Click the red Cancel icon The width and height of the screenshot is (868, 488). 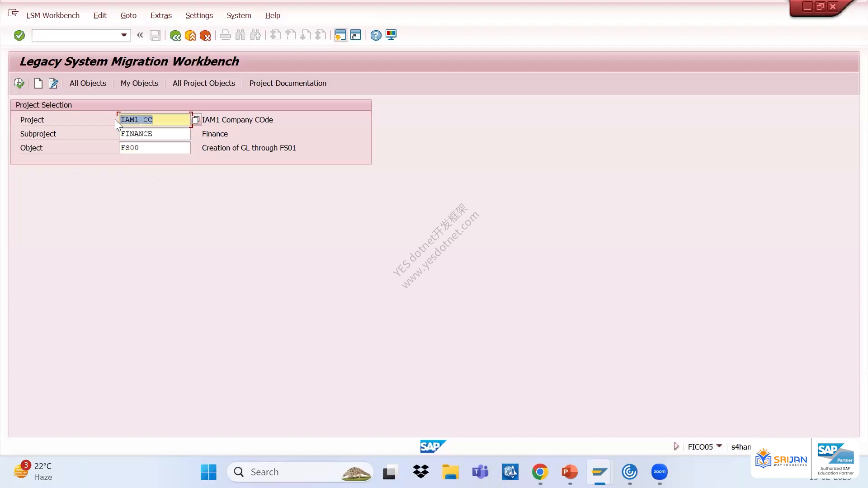click(x=205, y=35)
